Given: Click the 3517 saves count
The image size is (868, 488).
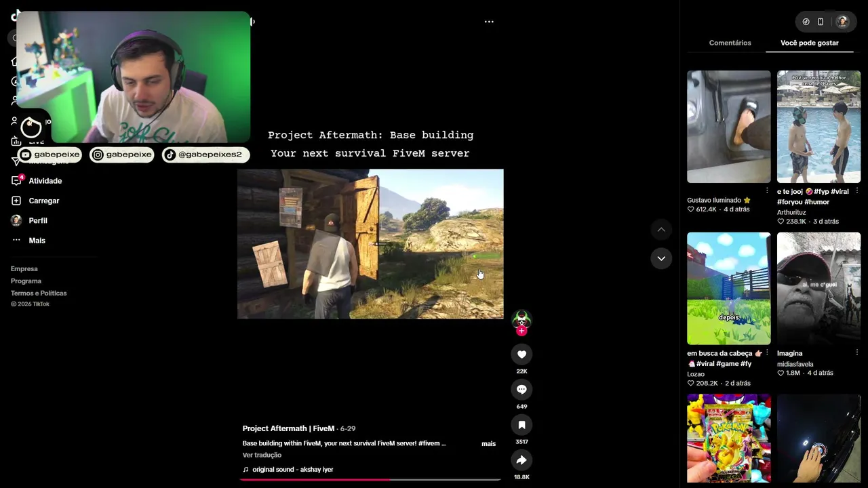Looking at the screenshot, I should click(x=521, y=442).
